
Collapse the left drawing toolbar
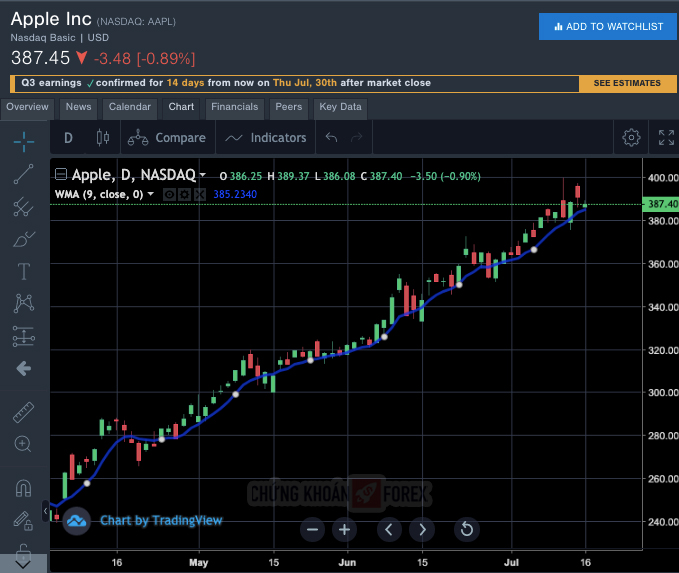tap(45, 511)
